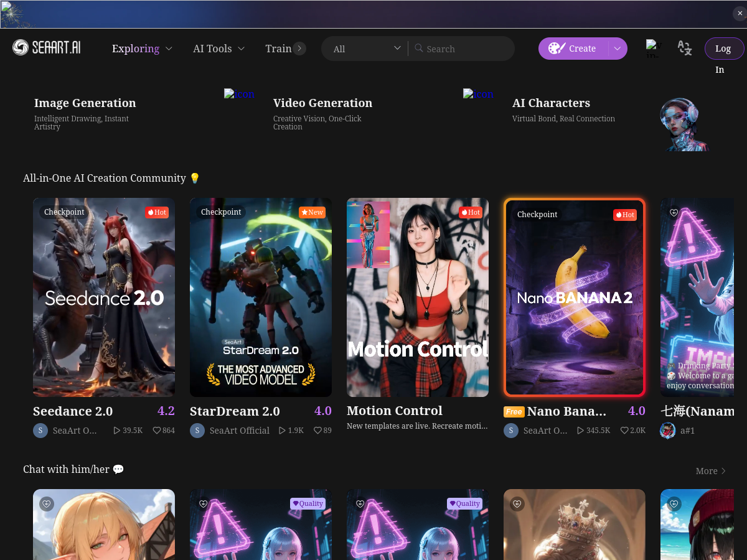Screen dimensions: 747x560
Task: Click the Log In button
Action: coord(724,48)
